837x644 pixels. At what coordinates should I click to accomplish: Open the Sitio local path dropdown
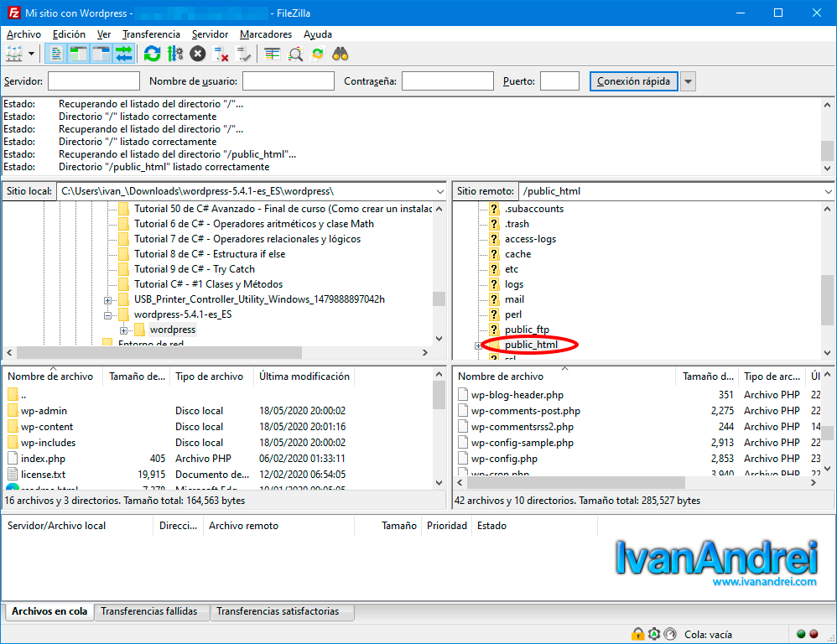pyautogui.click(x=439, y=191)
